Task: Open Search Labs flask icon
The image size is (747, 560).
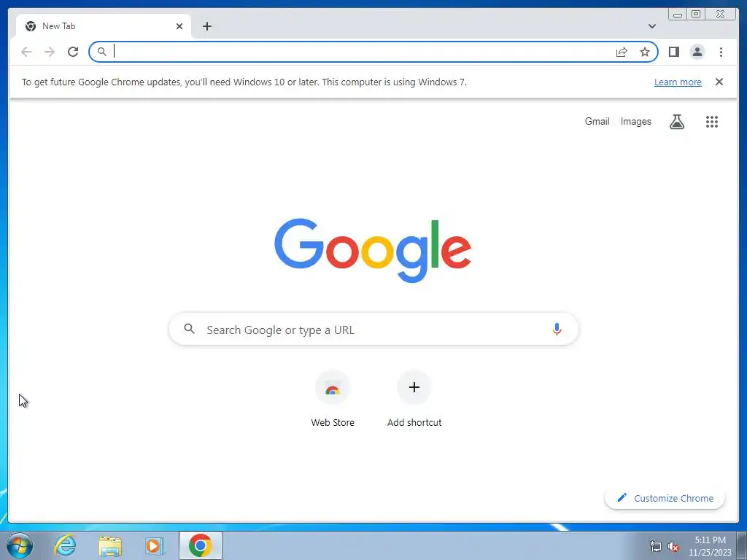Action: pyautogui.click(x=676, y=122)
